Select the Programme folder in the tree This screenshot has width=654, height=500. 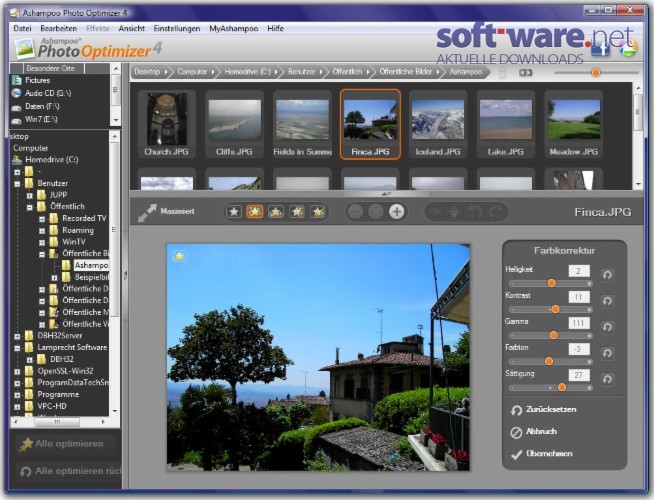coord(58,394)
